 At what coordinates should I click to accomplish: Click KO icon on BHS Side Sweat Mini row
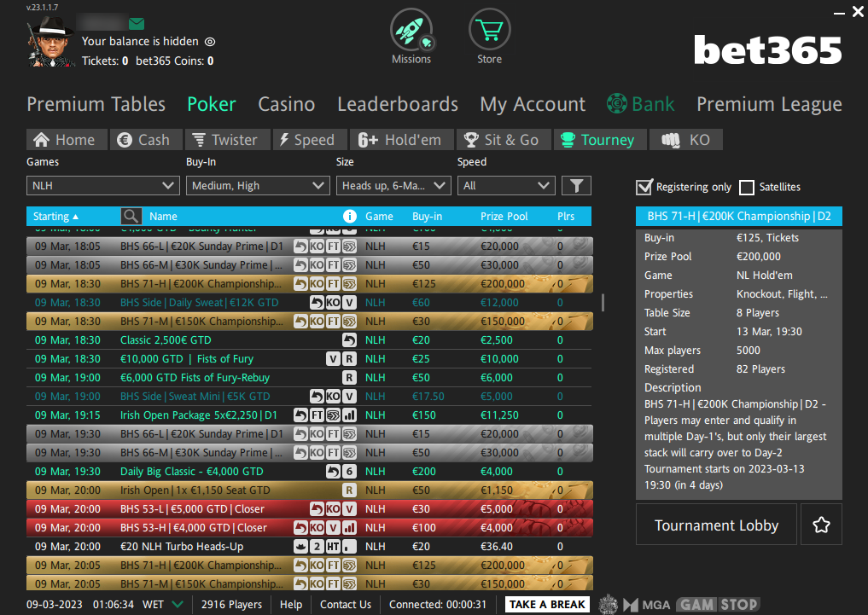(333, 397)
